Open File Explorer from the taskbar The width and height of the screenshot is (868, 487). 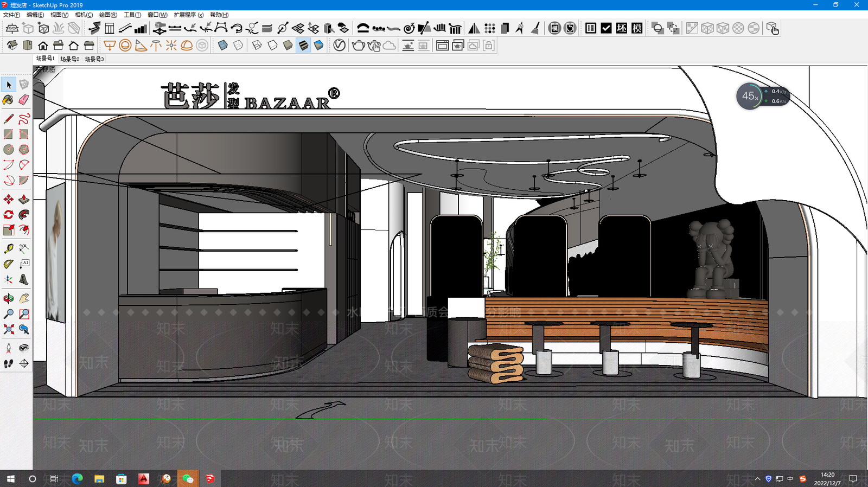pyautogui.click(x=99, y=479)
